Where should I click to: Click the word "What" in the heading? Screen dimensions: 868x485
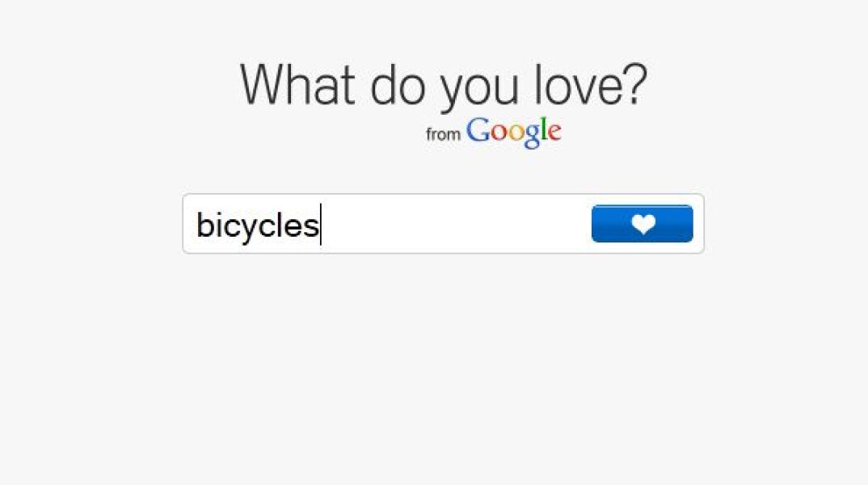pyautogui.click(x=297, y=84)
